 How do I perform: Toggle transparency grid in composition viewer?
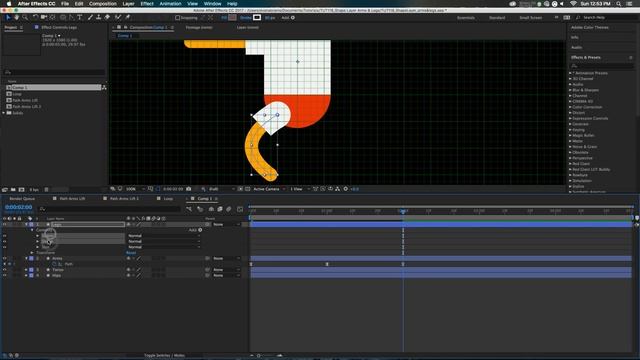(x=247, y=189)
